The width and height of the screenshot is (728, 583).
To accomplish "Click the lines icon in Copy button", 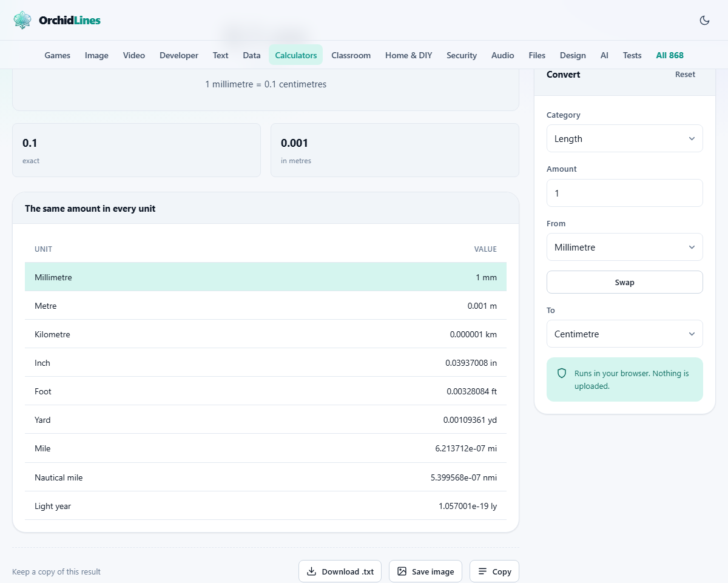I will (482, 571).
